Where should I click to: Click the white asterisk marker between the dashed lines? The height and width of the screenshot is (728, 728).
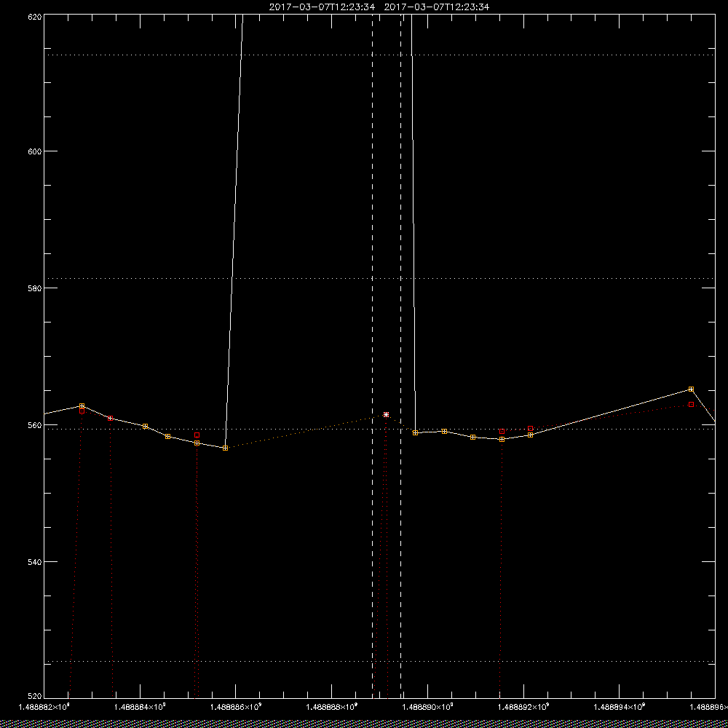coord(387,414)
